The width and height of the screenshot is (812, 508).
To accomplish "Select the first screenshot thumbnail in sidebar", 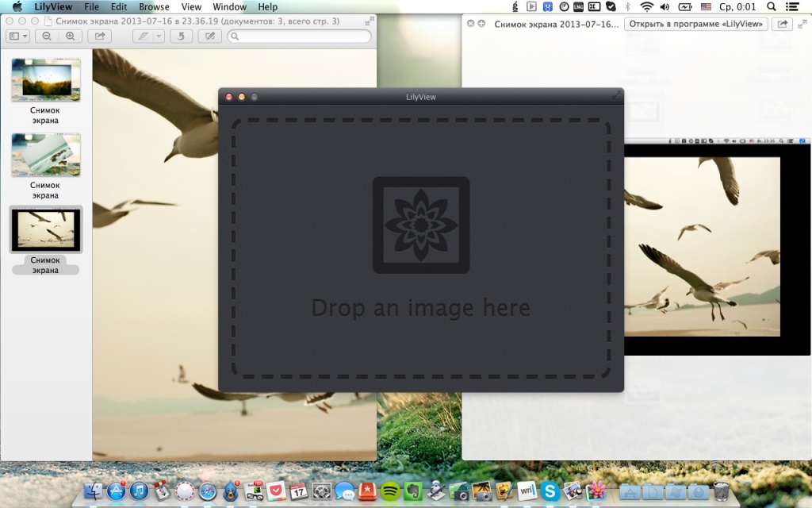I will point(45,80).
